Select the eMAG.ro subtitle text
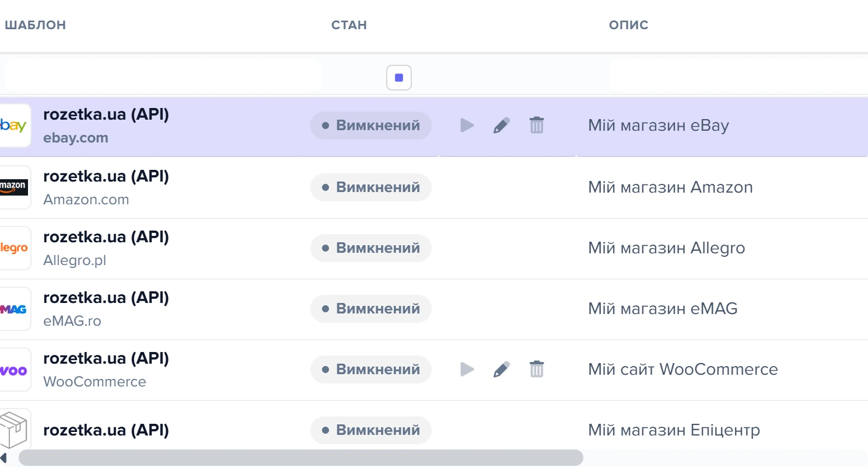Screen dimensions: 868x467 coord(72,321)
